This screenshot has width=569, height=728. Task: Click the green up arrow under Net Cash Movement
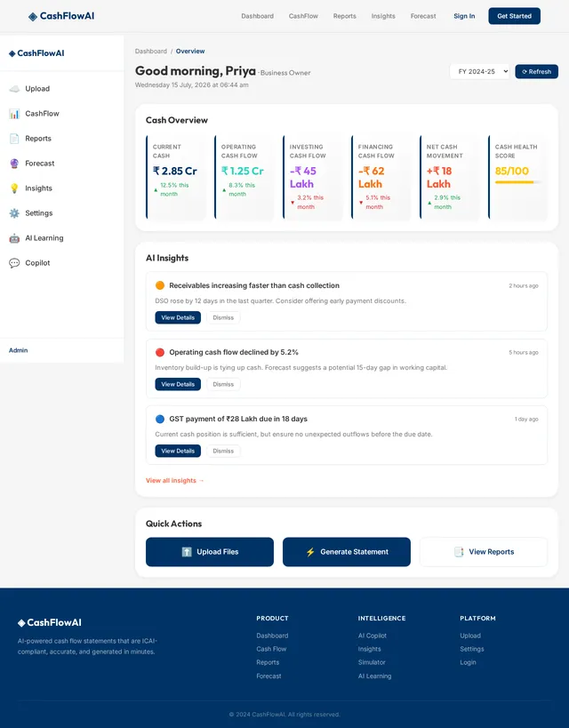click(x=429, y=203)
